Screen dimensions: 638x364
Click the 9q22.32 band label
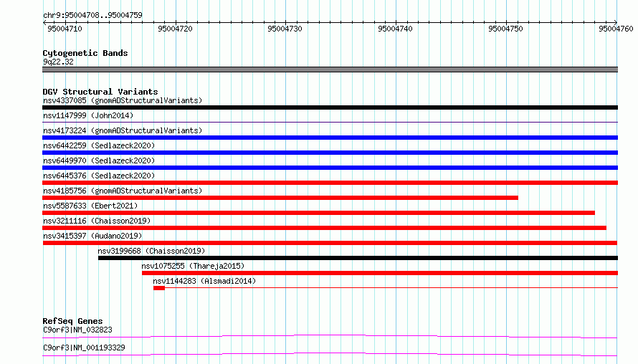pyautogui.click(x=58, y=62)
